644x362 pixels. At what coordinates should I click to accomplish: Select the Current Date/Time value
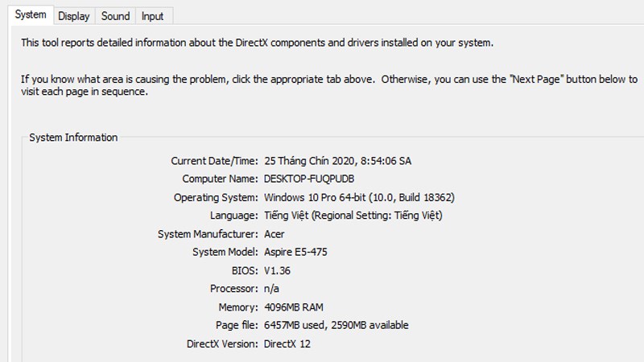click(337, 161)
